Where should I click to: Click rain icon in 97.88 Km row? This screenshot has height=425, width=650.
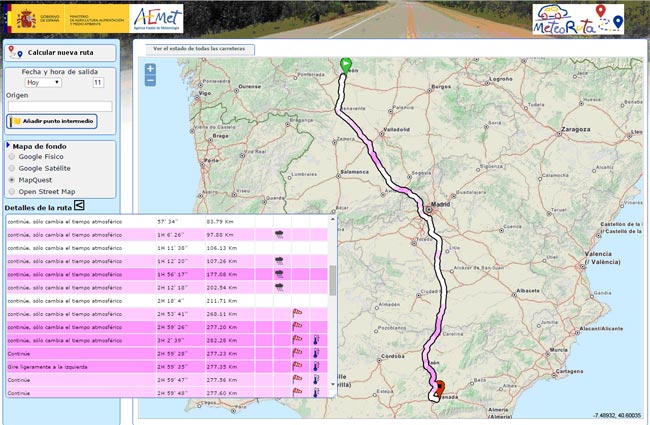click(279, 235)
